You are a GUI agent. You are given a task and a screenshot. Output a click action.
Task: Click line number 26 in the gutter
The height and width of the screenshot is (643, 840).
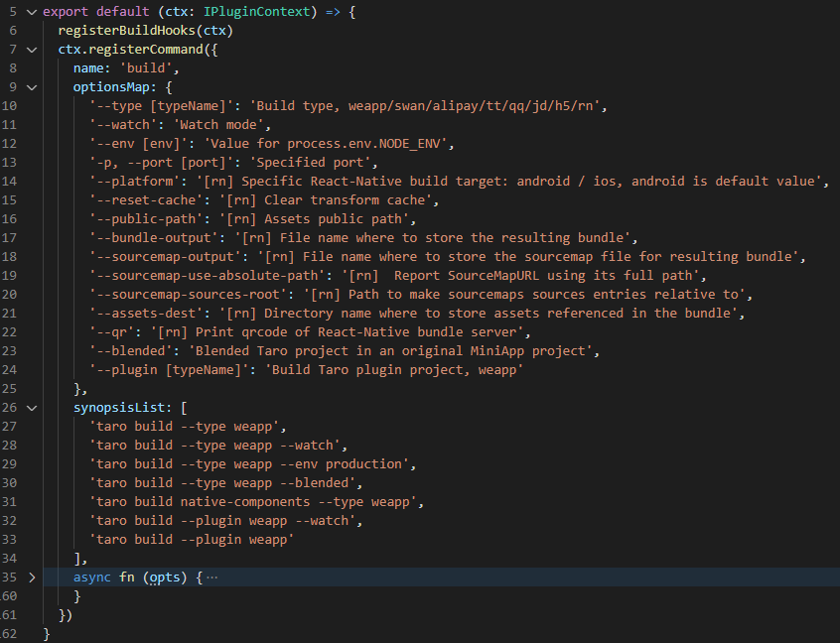pos(9,408)
